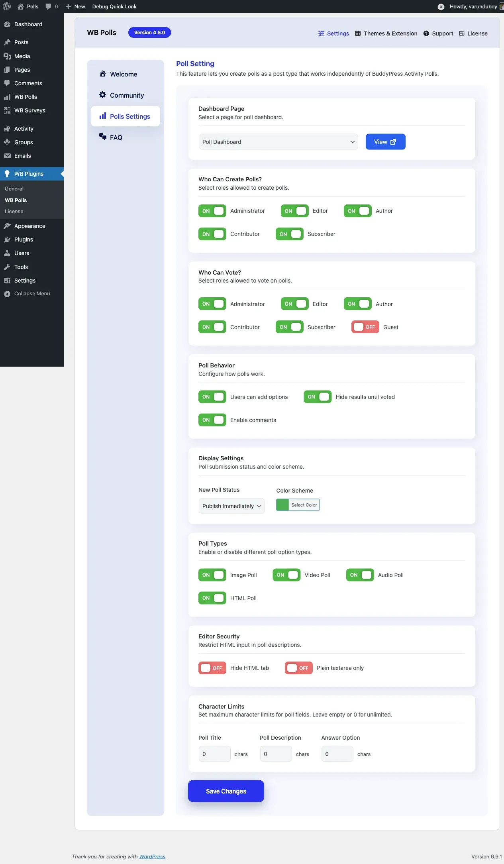Click the home icon next to Polls
The width and height of the screenshot is (504, 864).
tap(21, 6)
